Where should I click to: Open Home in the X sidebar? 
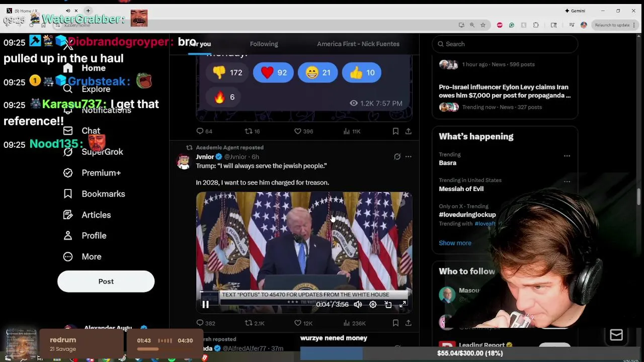[x=85, y=68]
